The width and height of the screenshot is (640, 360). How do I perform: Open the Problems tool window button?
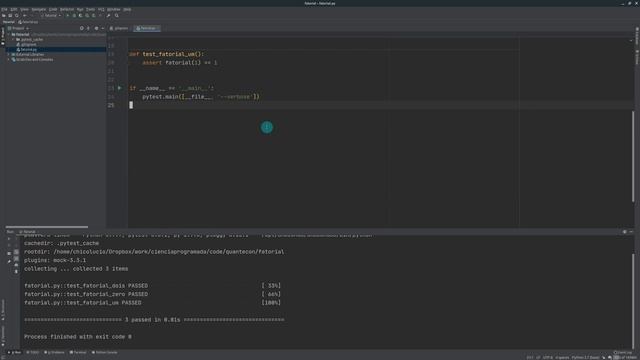coord(54,352)
